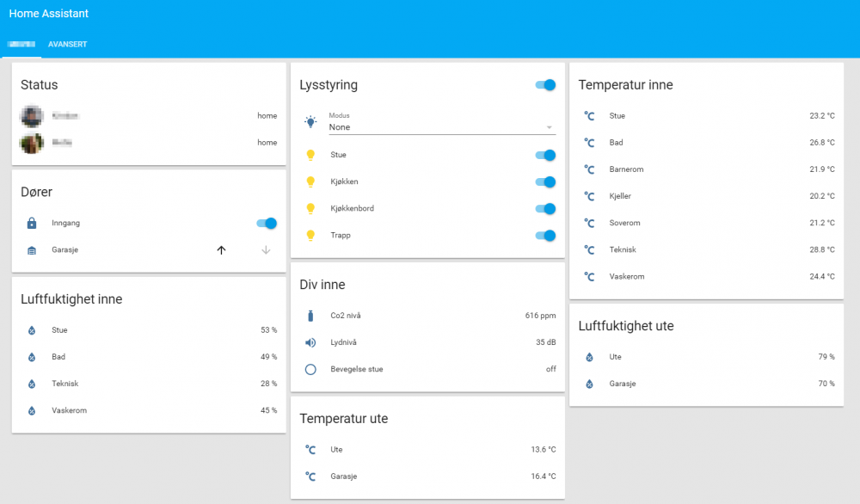This screenshot has width=860, height=504.
Task: Toggle the Inngang door lock switch
Action: tap(267, 224)
